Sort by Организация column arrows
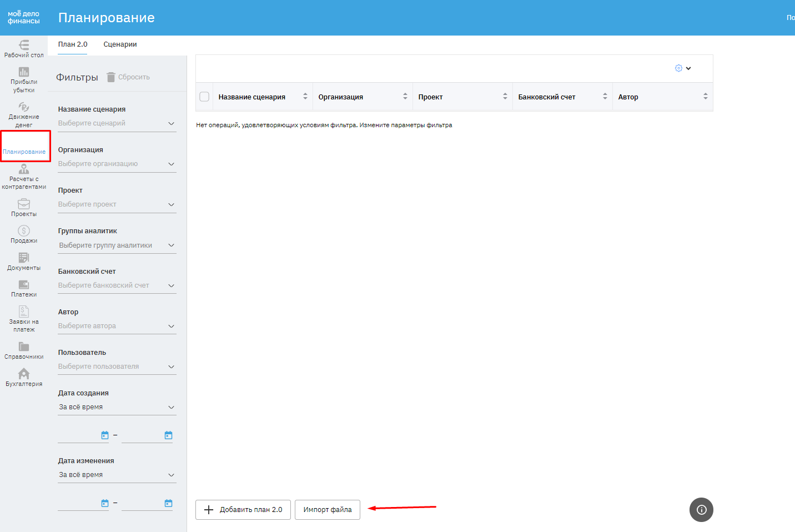This screenshot has height=532, width=795. tap(405, 97)
